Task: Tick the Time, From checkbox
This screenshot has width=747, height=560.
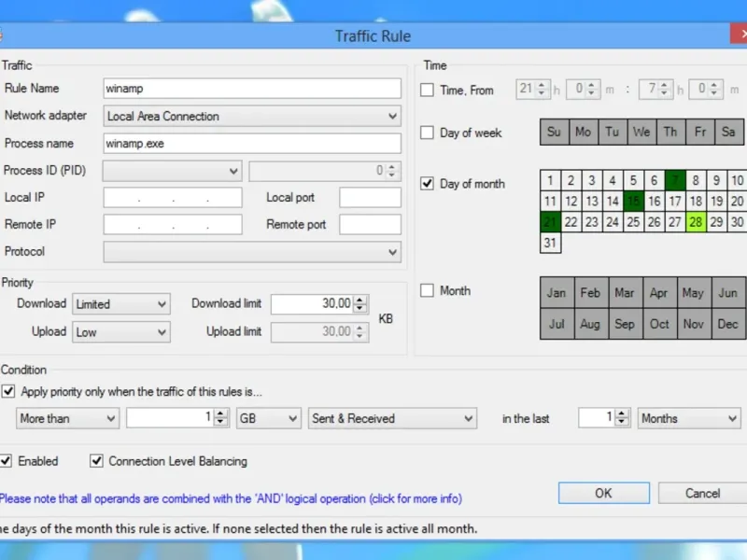Action: point(427,90)
